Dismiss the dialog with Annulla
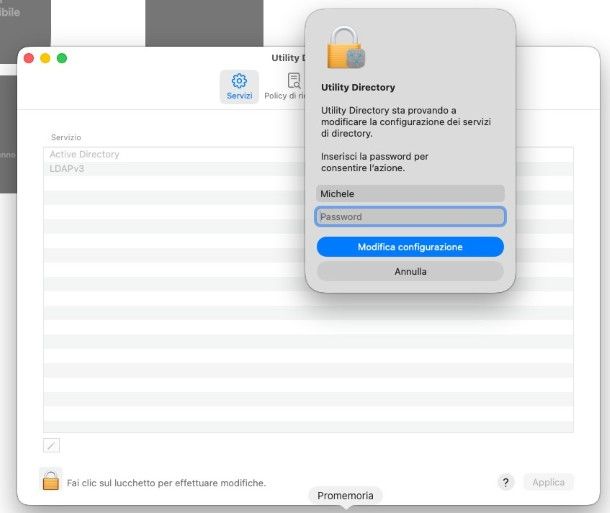 pos(410,271)
